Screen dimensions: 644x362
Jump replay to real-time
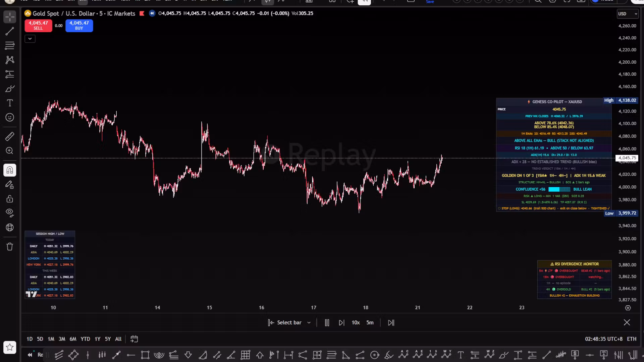click(391, 322)
